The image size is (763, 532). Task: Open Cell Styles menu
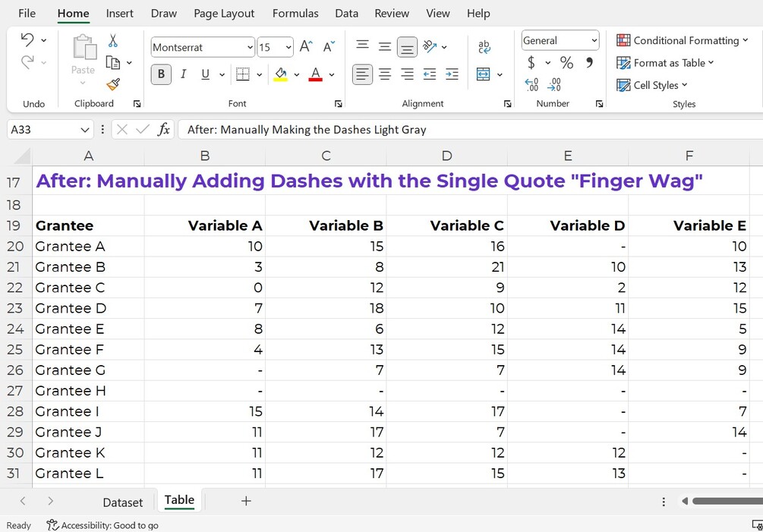coord(651,85)
